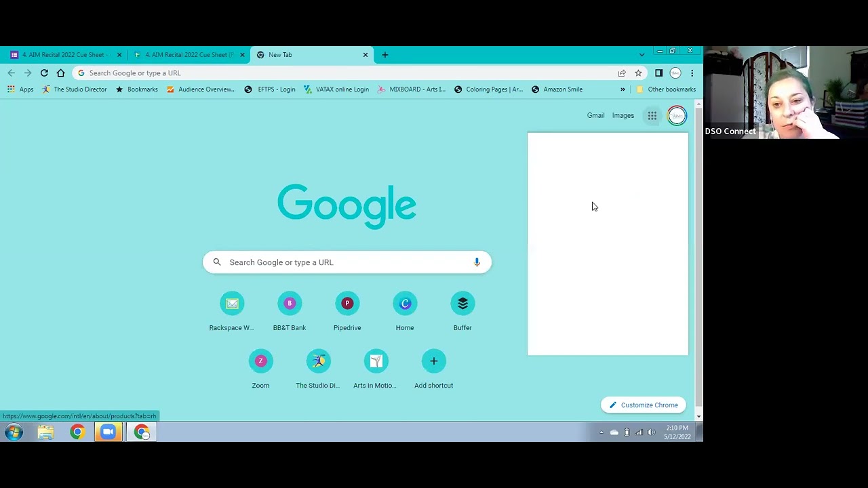868x488 pixels.
Task: Reload the page with refresh icon
Action: coord(44,73)
